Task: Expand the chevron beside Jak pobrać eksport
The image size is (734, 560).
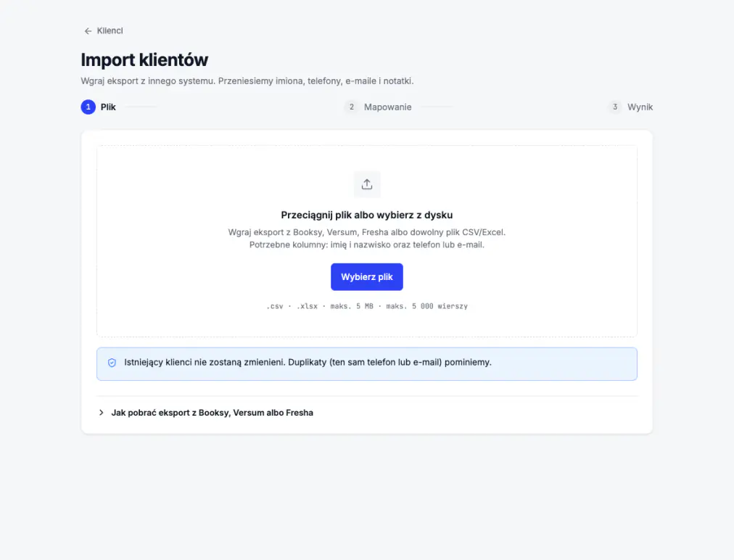Action: coord(101,413)
